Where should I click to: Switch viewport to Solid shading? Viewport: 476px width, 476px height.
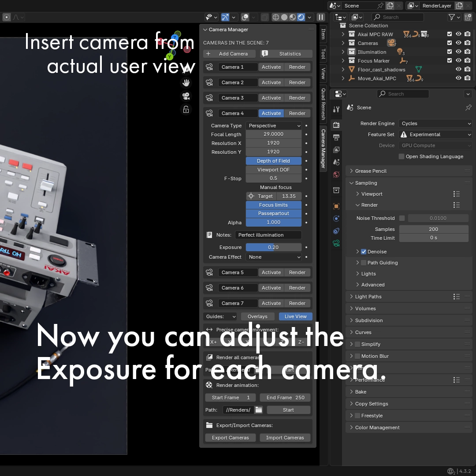coord(284,17)
